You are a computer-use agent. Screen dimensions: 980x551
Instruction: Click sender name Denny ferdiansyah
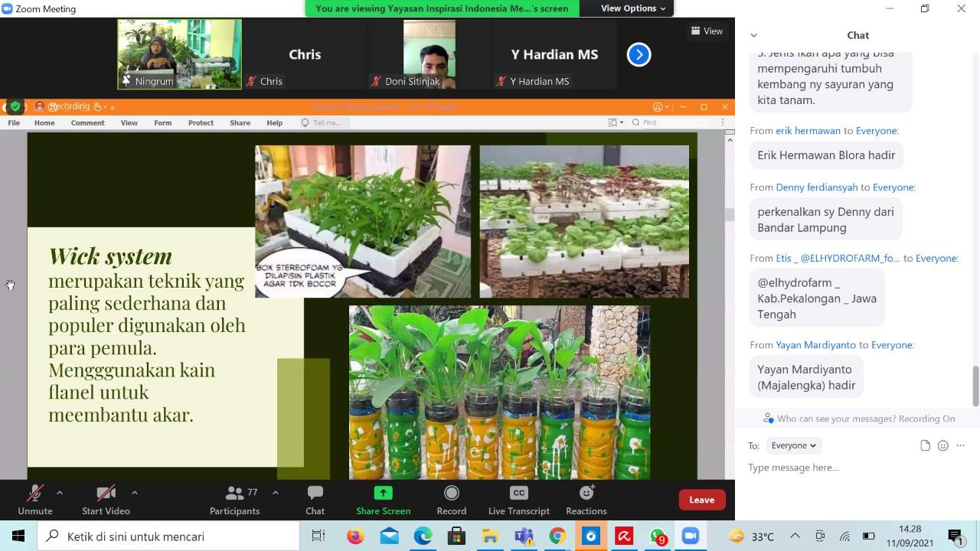817,187
